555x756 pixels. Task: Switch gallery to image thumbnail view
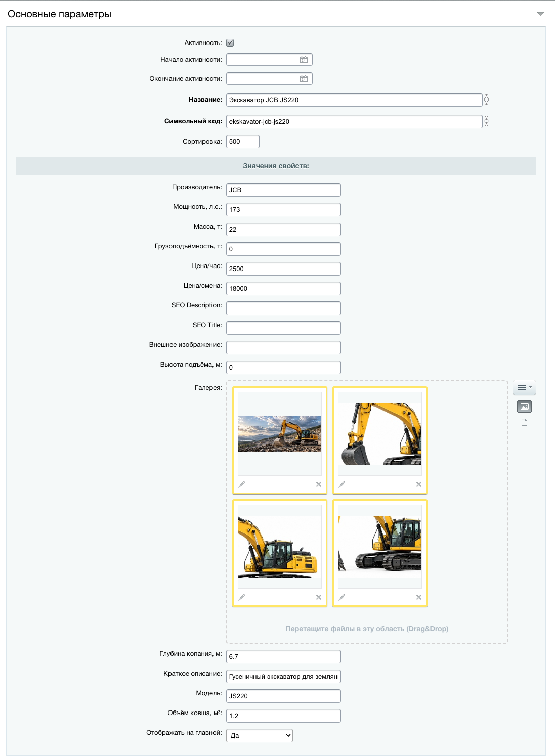pyautogui.click(x=525, y=406)
